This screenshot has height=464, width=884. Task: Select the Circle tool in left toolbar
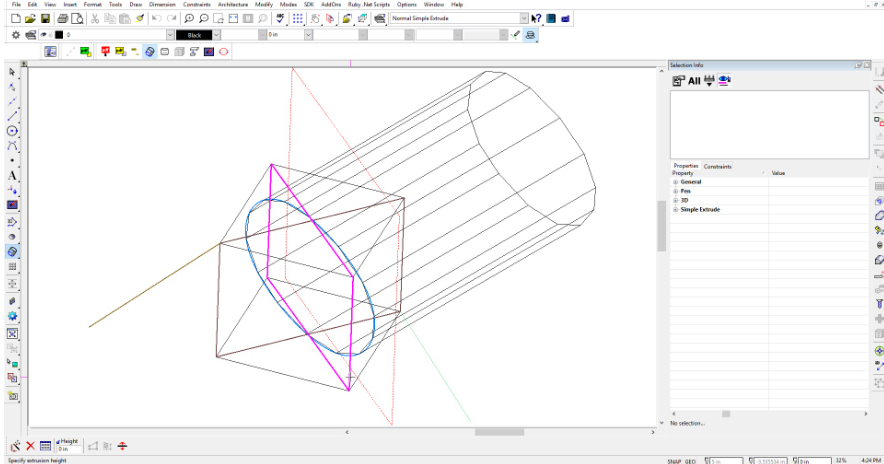(x=12, y=131)
